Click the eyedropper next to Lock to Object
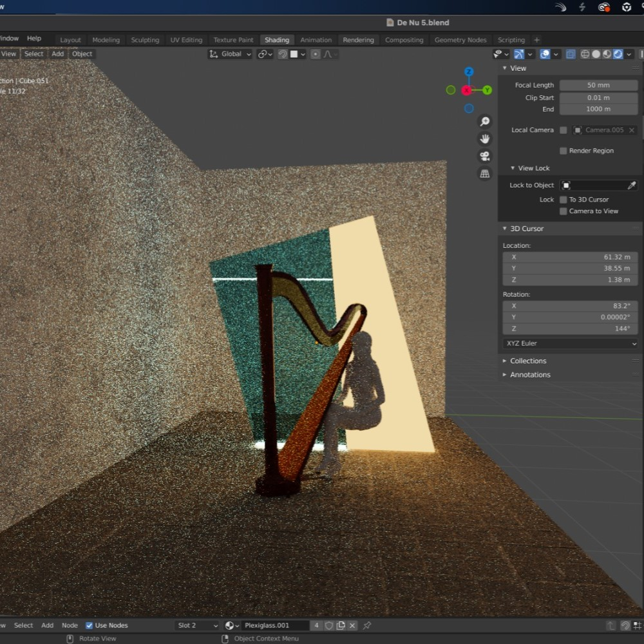Image resolution: width=644 pixels, height=644 pixels. point(632,185)
